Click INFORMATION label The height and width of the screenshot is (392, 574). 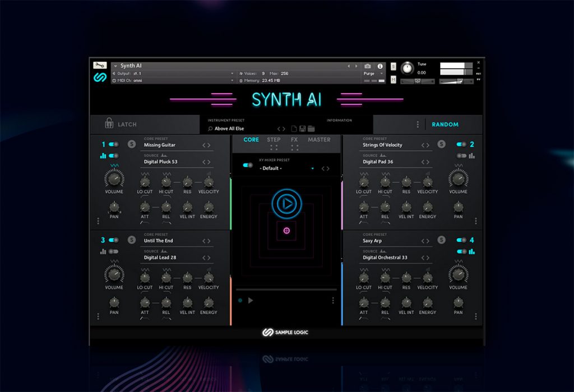click(339, 120)
